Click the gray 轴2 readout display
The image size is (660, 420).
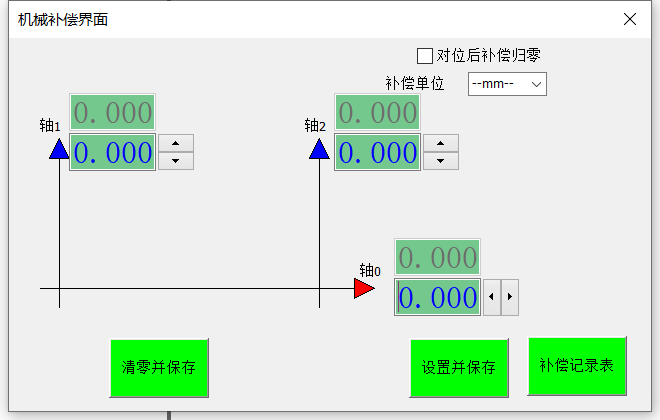pyautogui.click(x=377, y=113)
